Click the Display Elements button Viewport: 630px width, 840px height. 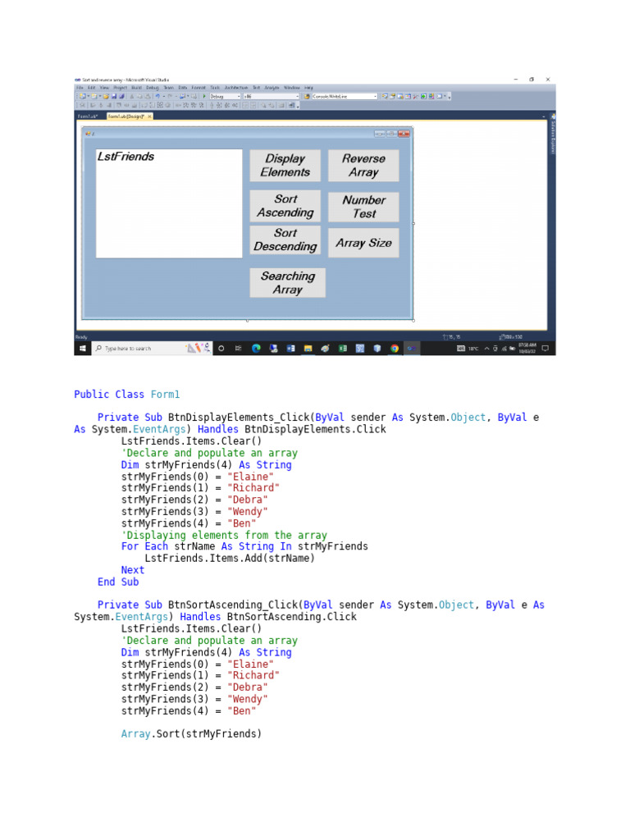(285, 166)
